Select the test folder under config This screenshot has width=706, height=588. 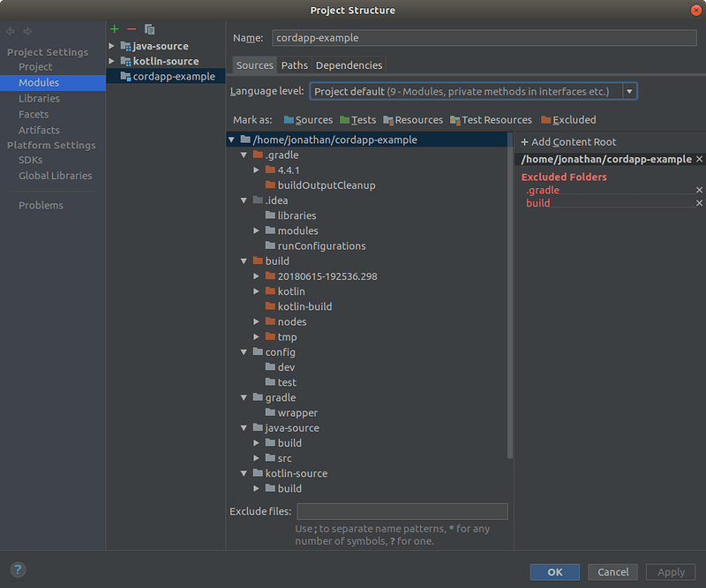click(287, 382)
